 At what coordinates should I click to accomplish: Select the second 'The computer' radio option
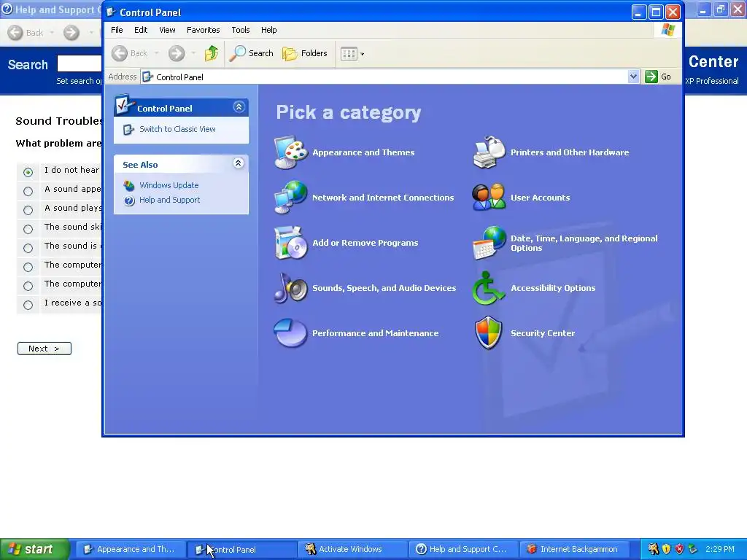(x=28, y=286)
